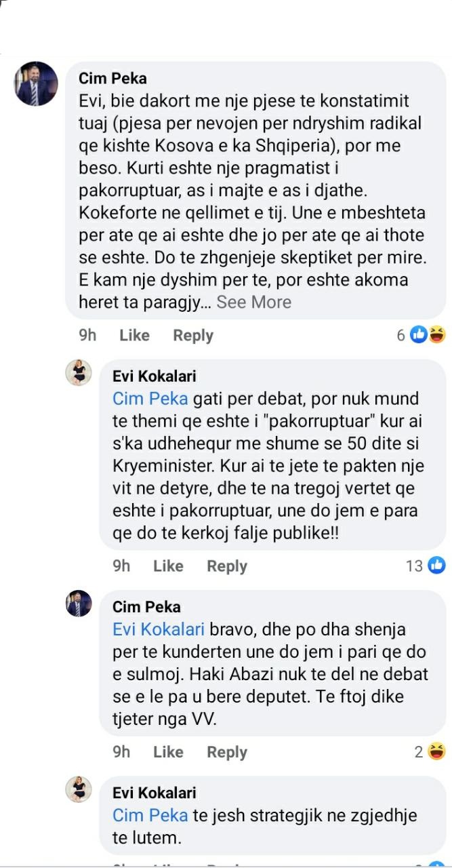
Task: Like Evi Kokalari's 'gati per debat' reply
Action: point(168,566)
